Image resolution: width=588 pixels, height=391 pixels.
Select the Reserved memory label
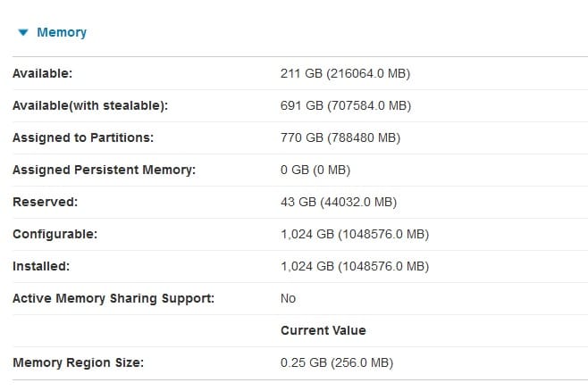pos(45,203)
